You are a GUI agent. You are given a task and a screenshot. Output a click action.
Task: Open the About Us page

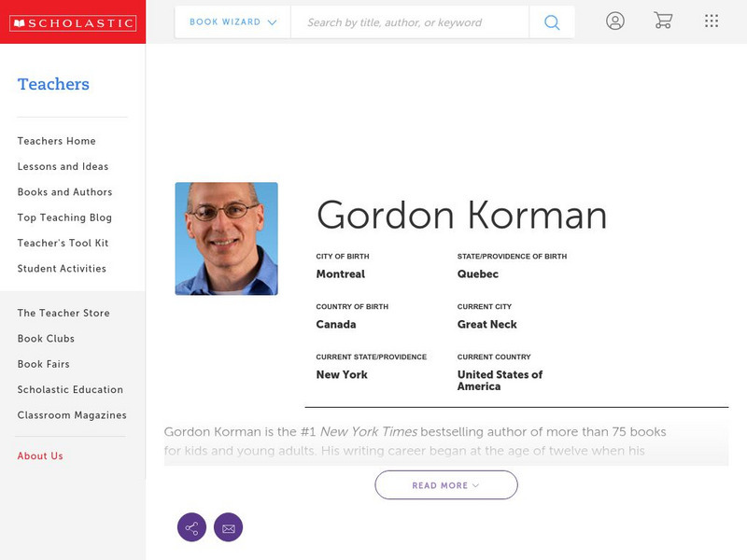[x=41, y=456]
